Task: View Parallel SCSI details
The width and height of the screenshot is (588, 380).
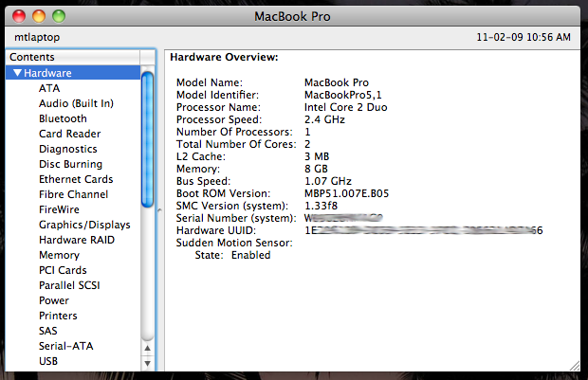Action: click(69, 285)
